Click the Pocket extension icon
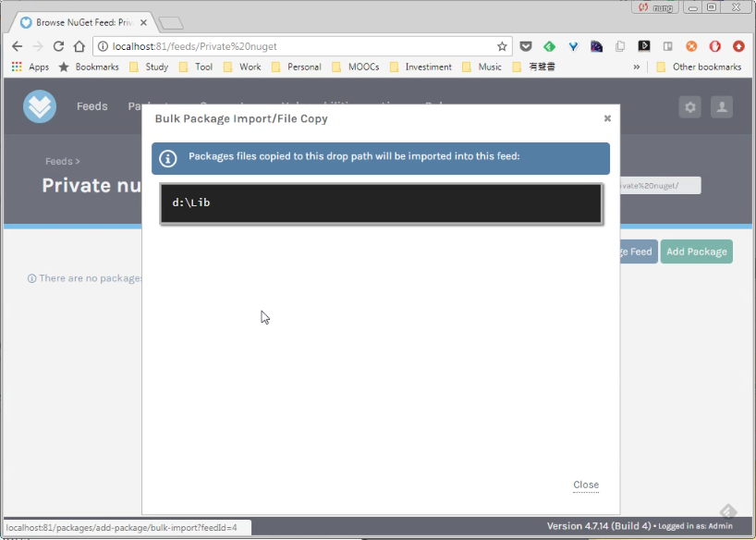 (x=526, y=46)
